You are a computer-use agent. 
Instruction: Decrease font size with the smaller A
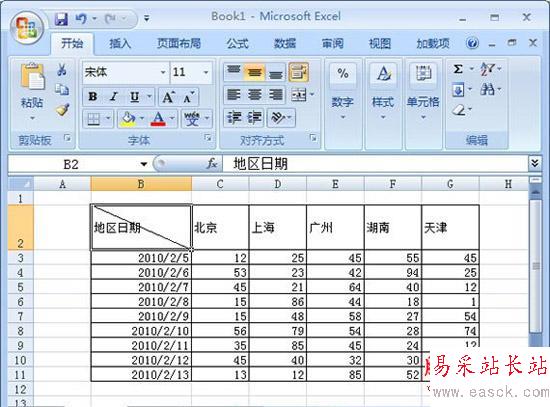point(189,97)
